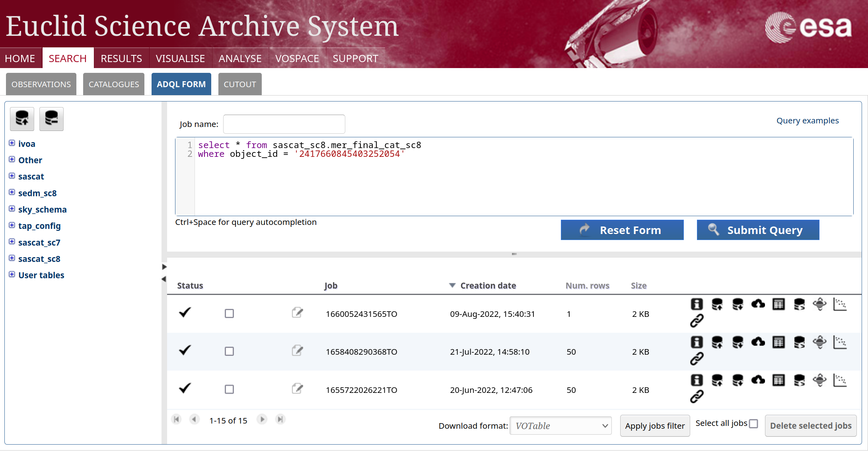Jump to last page of jobs

280,419
